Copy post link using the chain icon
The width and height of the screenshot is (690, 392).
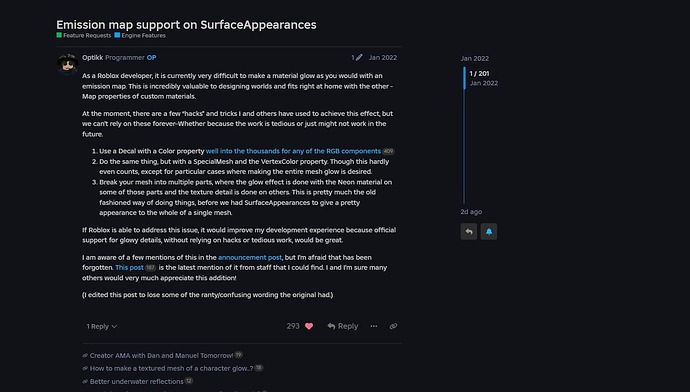pyautogui.click(x=393, y=326)
